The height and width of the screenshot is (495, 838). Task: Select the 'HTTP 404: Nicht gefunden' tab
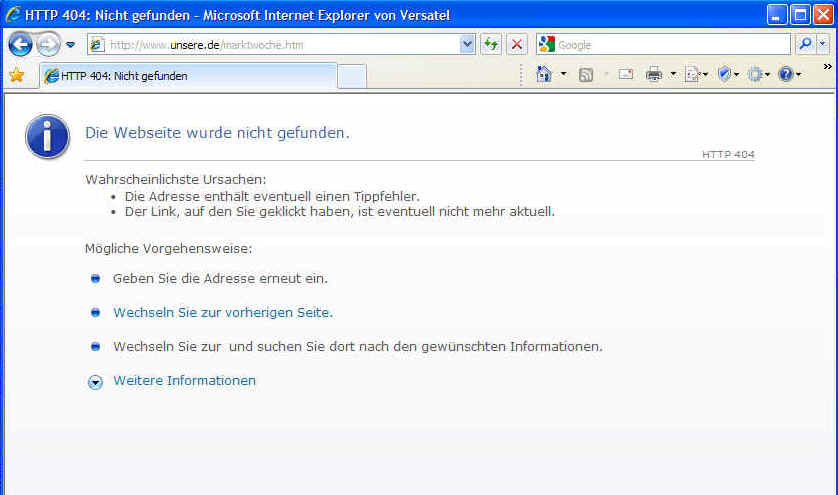click(185, 76)
